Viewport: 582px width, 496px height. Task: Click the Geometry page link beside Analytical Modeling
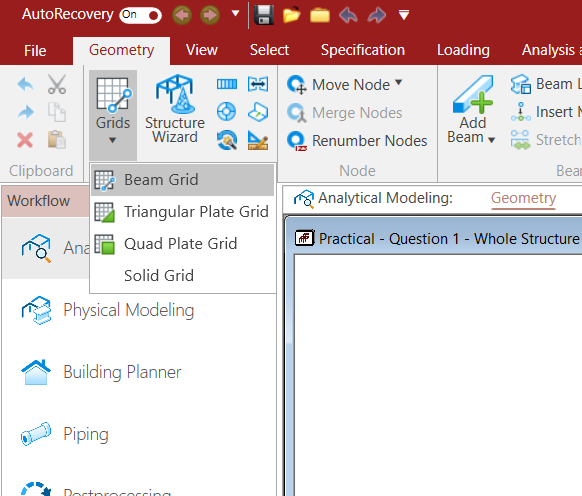tap(523, 198)
